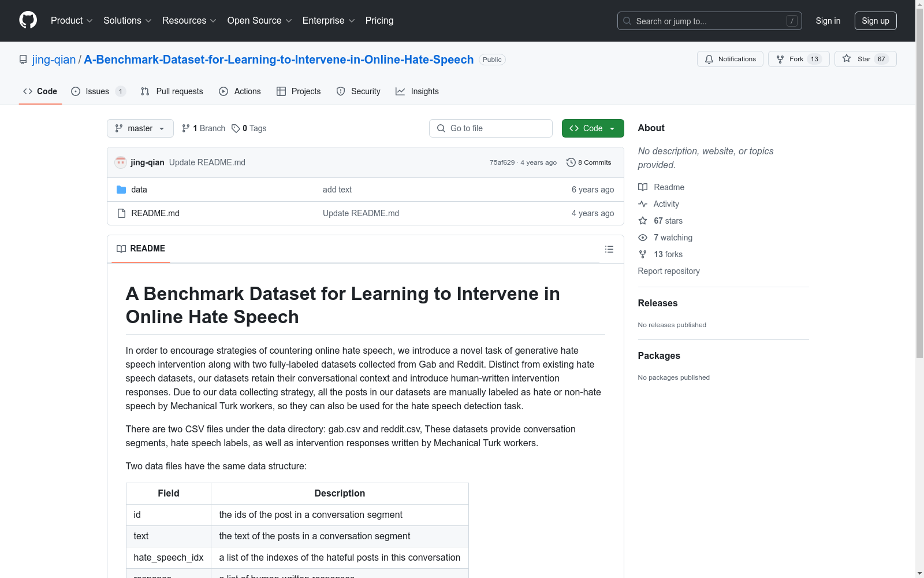
Task: Expand the Product menu
Action: pyautogui.click(x=72, y=21)
